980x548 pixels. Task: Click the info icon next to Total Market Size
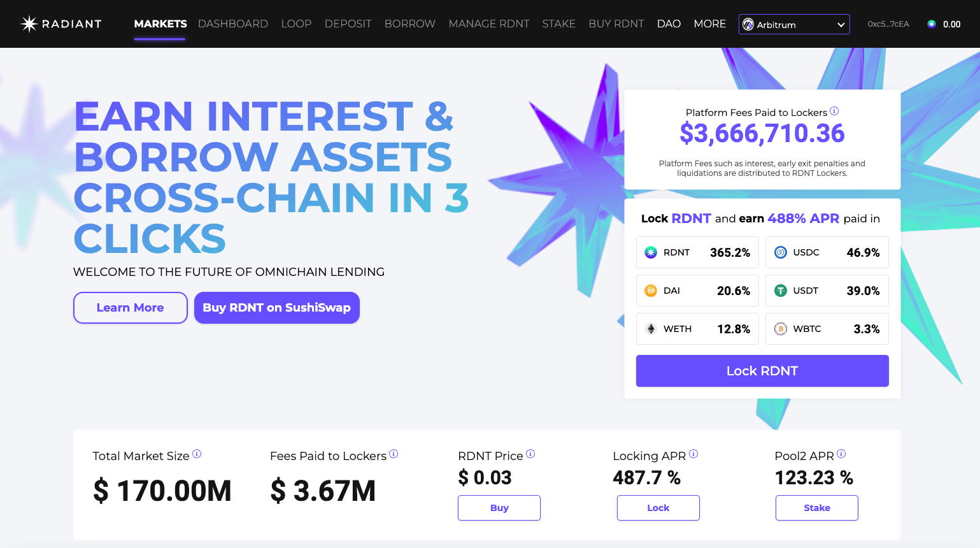point(197,454)
